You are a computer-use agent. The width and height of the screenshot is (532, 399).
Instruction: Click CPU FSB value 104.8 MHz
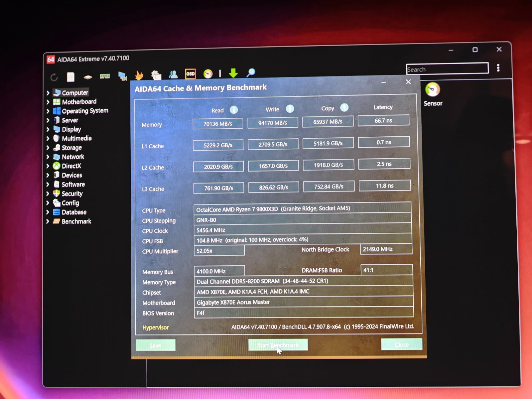coord(303,240)
